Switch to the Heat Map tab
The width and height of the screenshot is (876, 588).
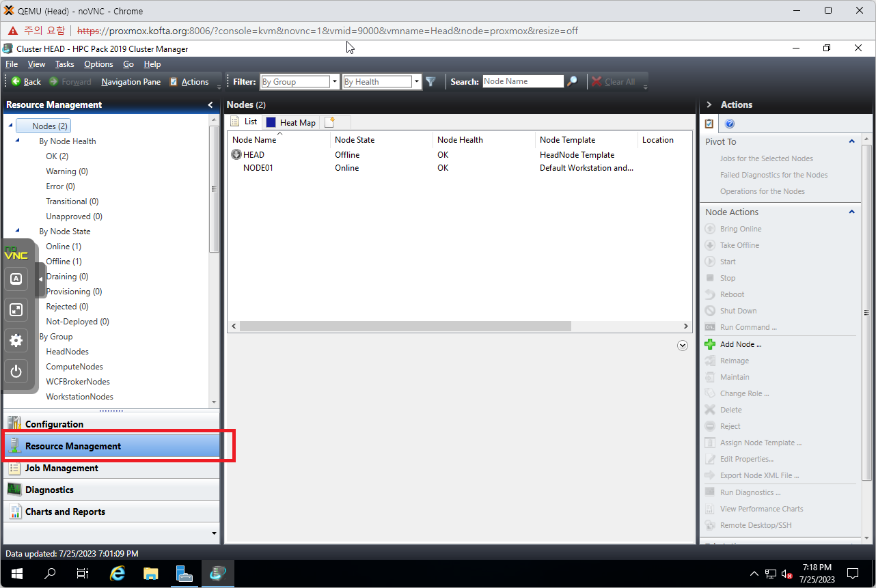[291, 122]
